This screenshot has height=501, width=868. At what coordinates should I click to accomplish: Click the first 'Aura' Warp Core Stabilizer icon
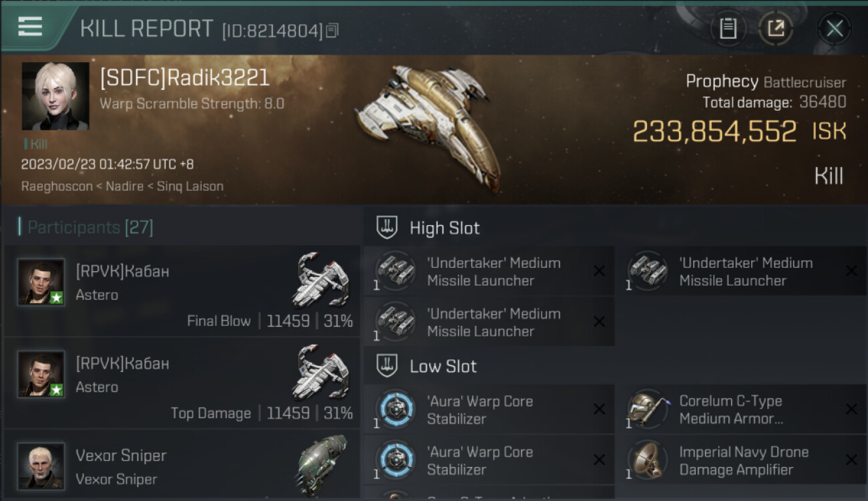coord(395,409)
